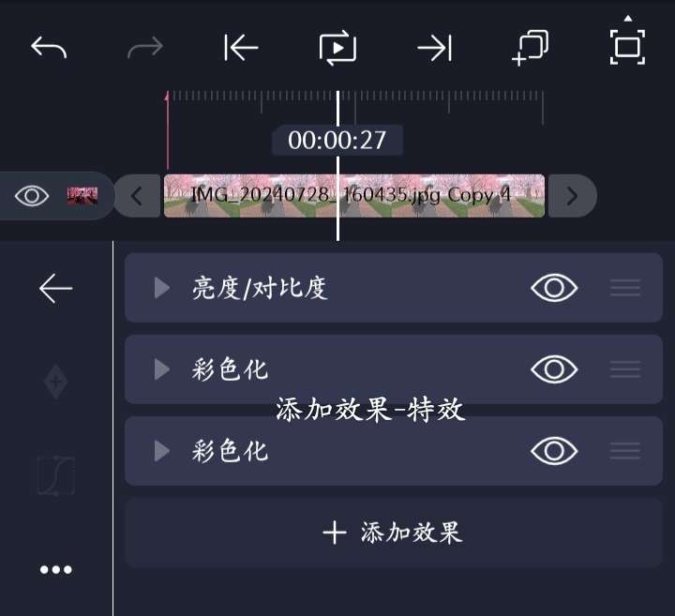Click the keyframe diamond icon
This screenshot has height=616, width=675.
56,382
